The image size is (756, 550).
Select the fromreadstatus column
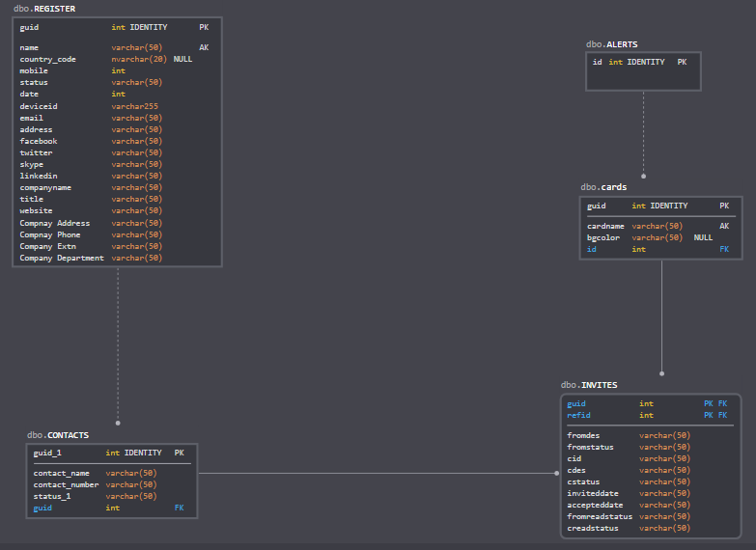click(600, 516)
